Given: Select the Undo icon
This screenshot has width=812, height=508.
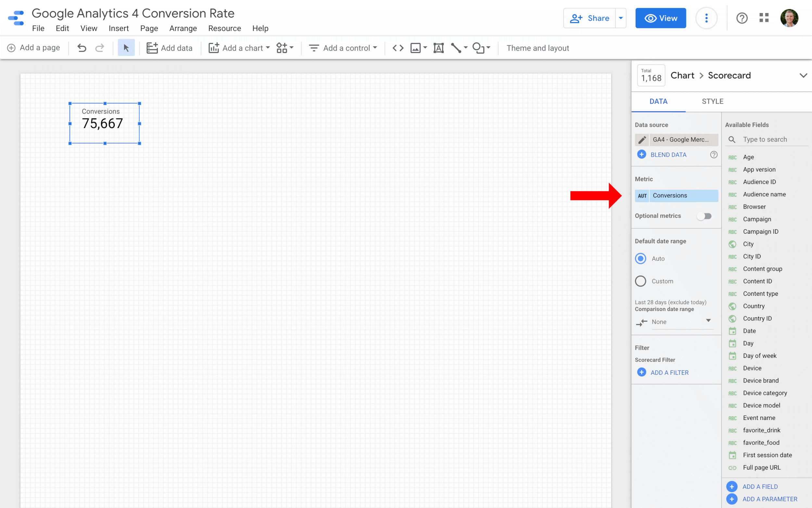Looking at the screenshot, I should point(82,48).
